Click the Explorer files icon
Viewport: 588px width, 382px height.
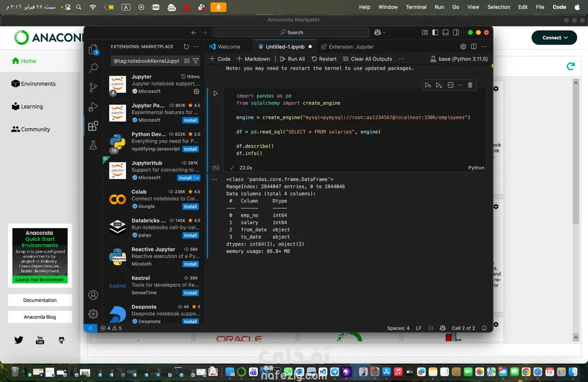pos(93,49)
